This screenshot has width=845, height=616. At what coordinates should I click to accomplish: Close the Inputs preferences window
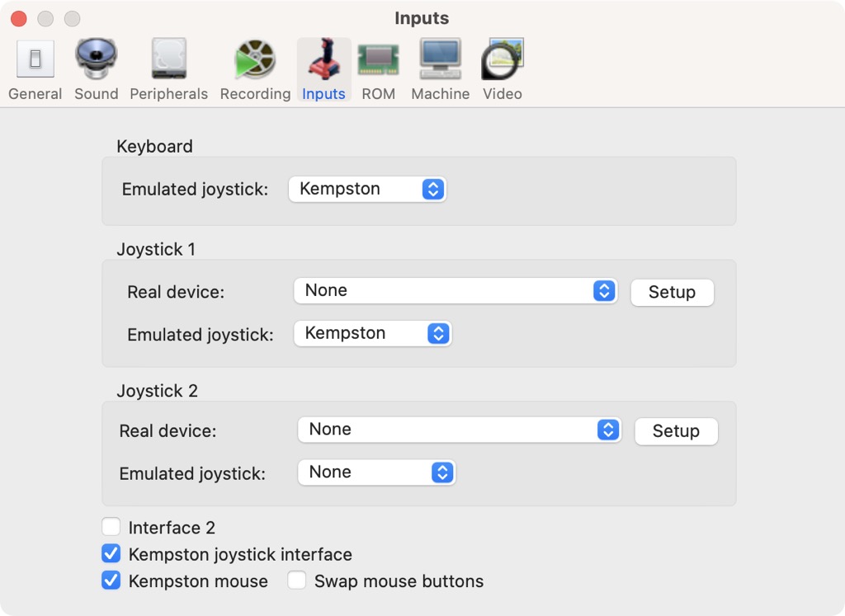19,18
